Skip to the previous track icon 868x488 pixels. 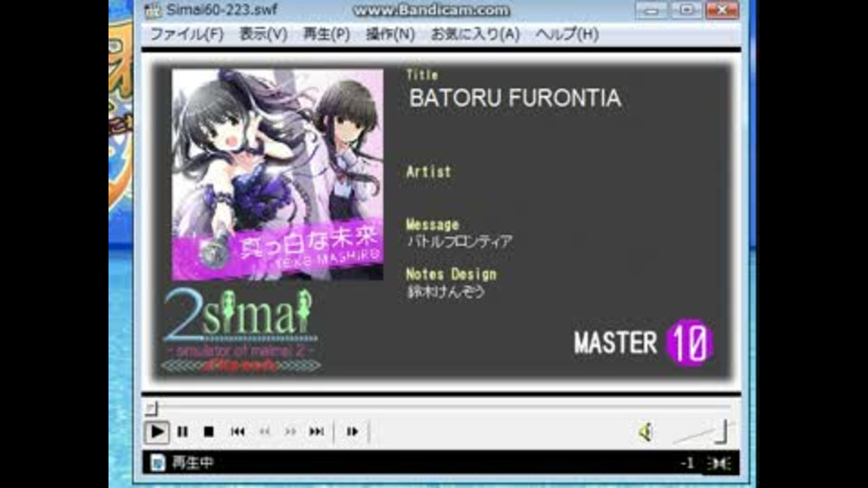[x=238, y=432]
